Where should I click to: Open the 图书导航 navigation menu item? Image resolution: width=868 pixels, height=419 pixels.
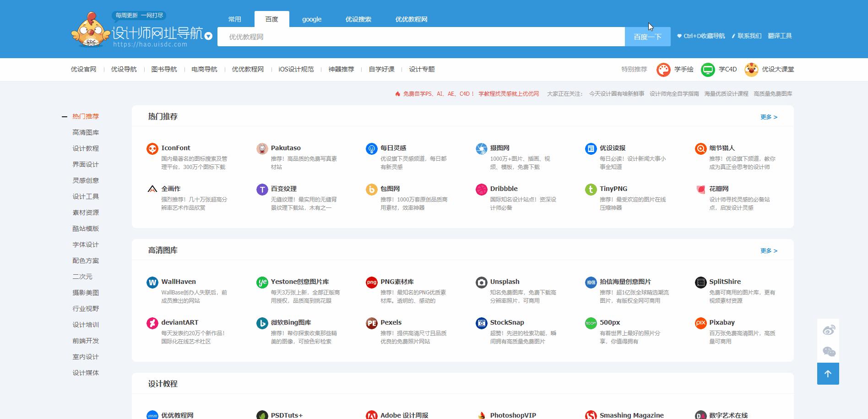coord(164,69)
